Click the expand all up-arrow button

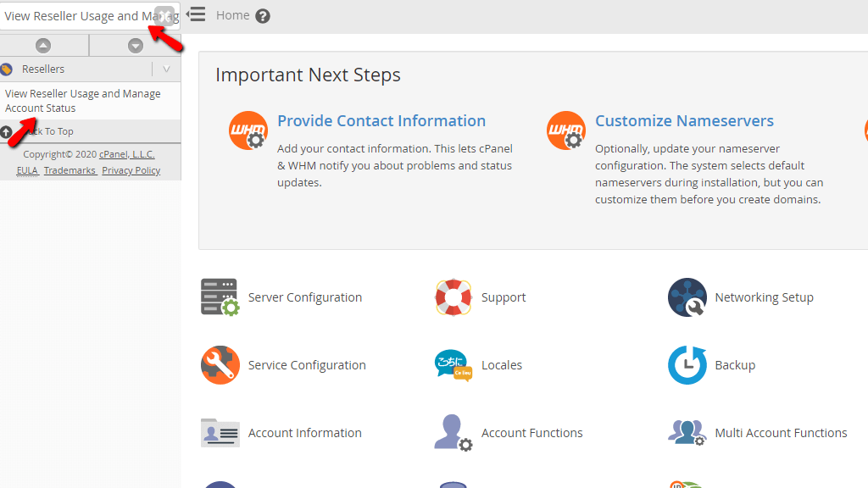43,46
